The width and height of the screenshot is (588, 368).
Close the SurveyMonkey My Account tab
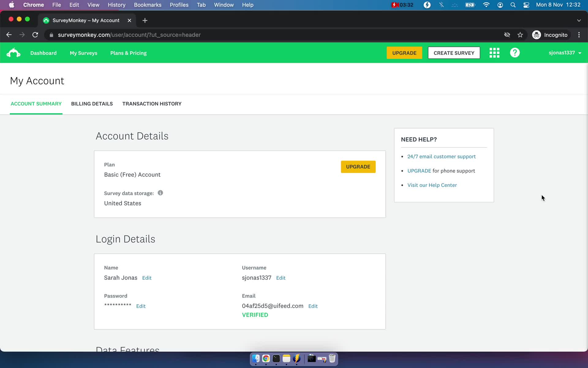(129, 20)
